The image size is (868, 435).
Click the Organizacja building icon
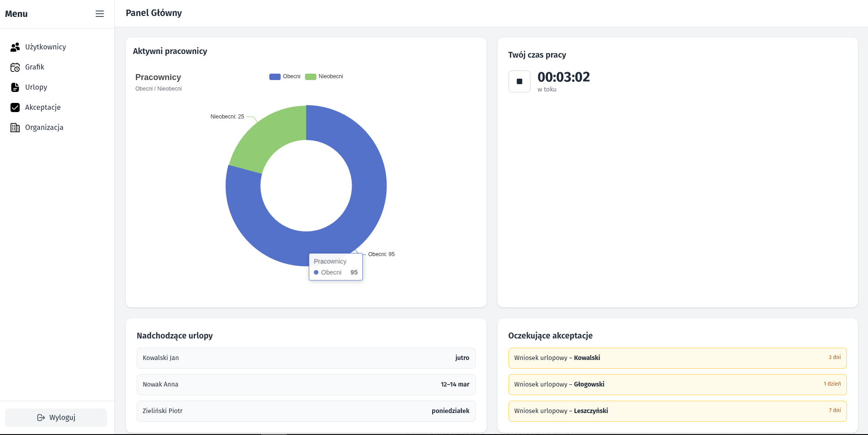tap(15, 128)
